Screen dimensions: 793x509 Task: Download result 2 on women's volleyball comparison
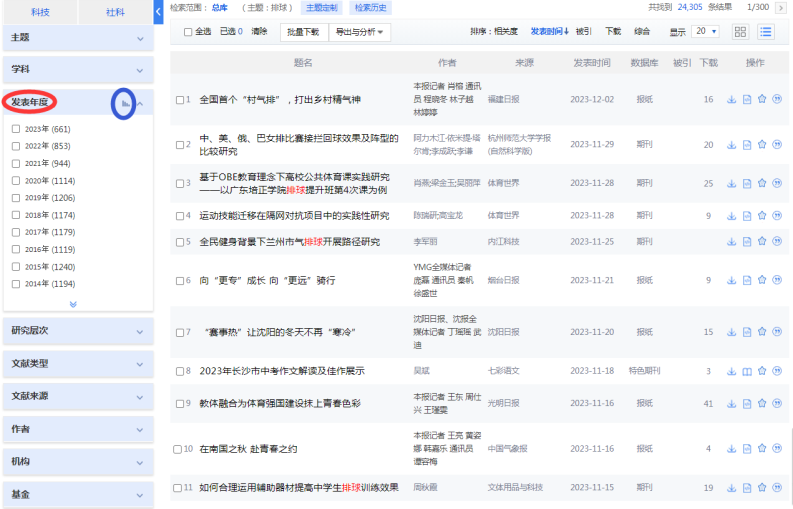point(731,145)
